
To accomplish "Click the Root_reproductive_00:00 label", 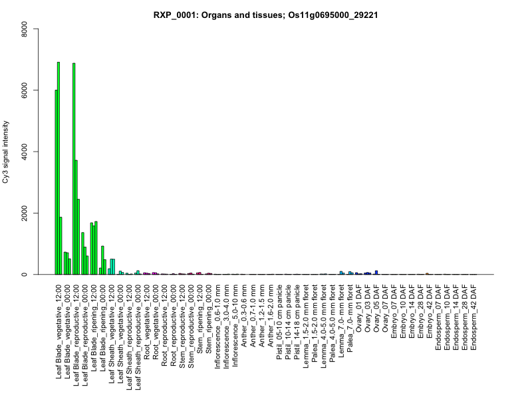I will pos(173,326).
